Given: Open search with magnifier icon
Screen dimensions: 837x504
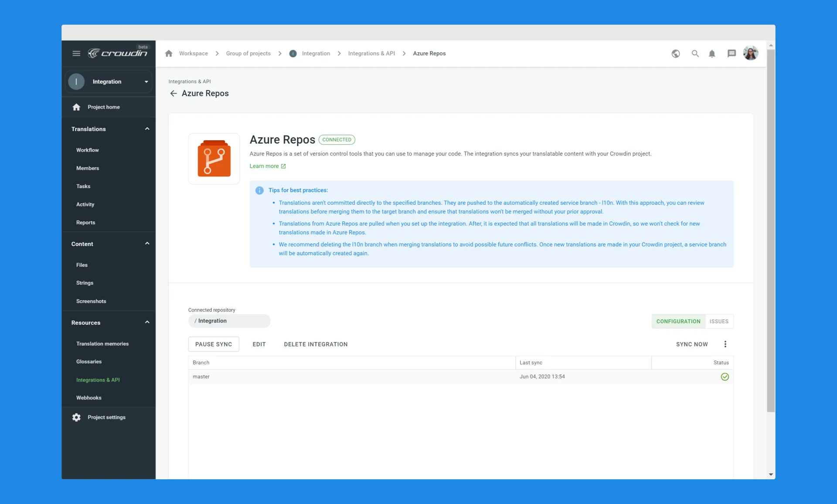Looking at the screenshot, I should pos(695,54).
